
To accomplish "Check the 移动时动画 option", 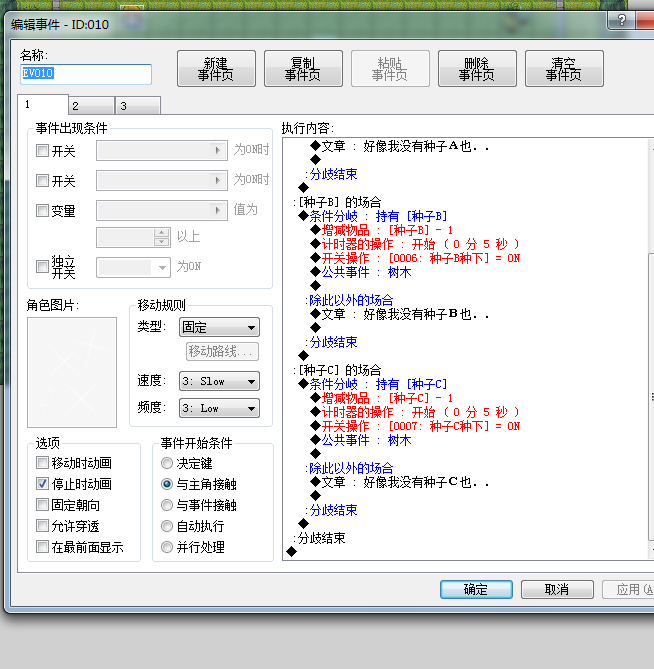I will point(42,462).
